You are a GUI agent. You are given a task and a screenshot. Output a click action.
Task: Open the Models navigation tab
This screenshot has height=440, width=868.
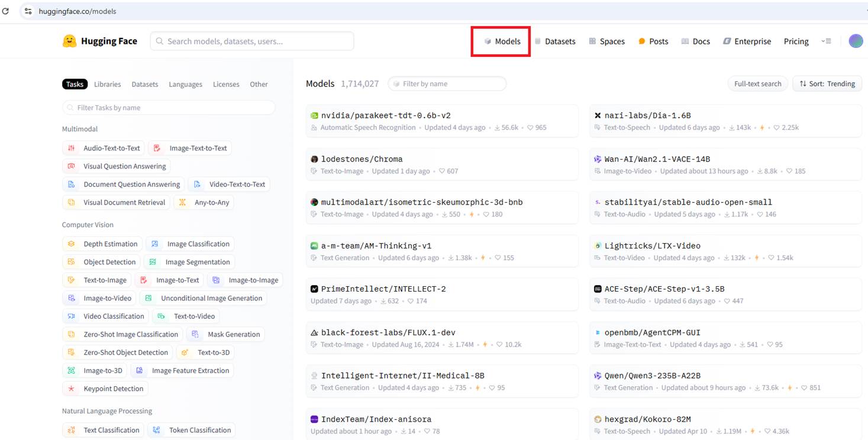point(502,41)
